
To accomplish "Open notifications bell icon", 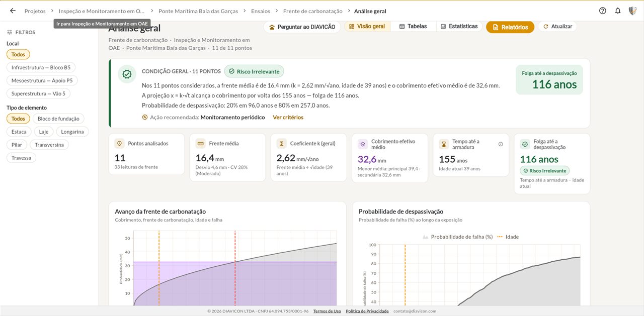I will click(618, 11).
